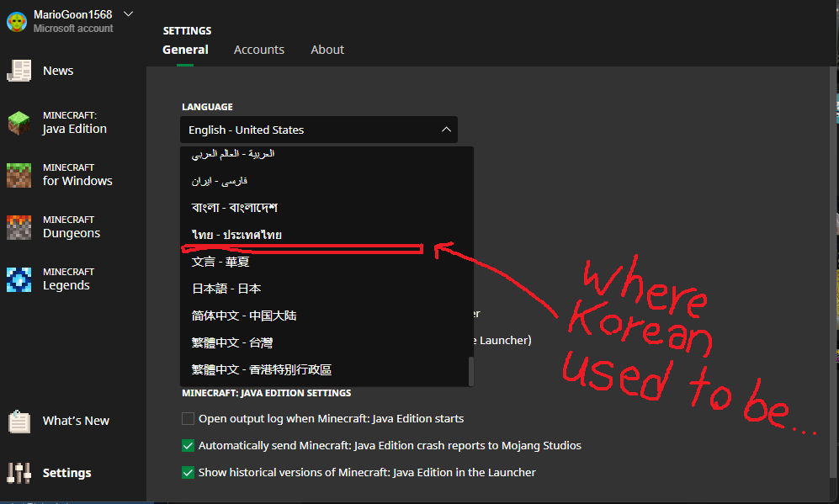The width and height of the screenshot is (839, 504).
Task: Switch to the About settings tab
Action: coord(327,50)
